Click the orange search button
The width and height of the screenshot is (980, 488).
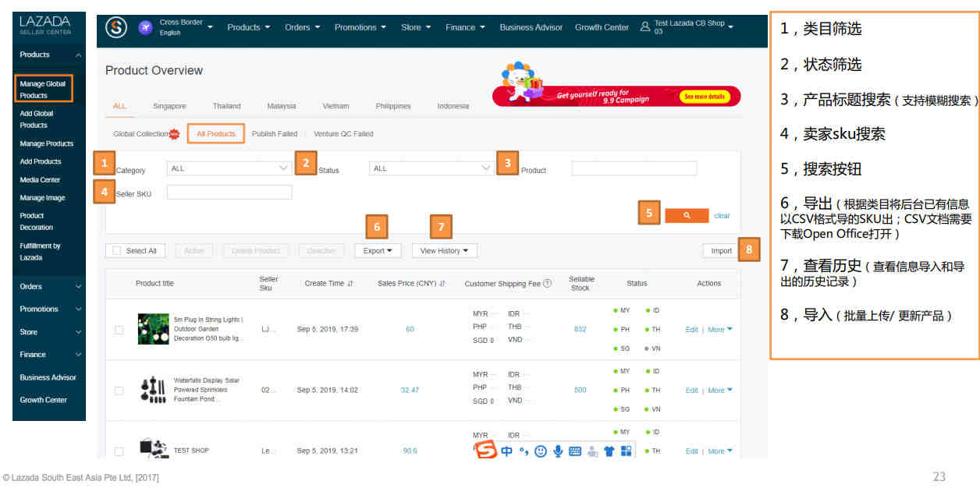(x=686, y=215)
